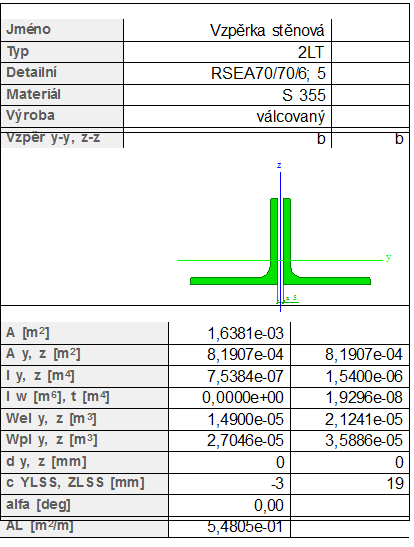The height and width of the screenshot is (547, 414).
Task: Select the 'Vzpěr y-y, z-z' label
Action: 53,138
